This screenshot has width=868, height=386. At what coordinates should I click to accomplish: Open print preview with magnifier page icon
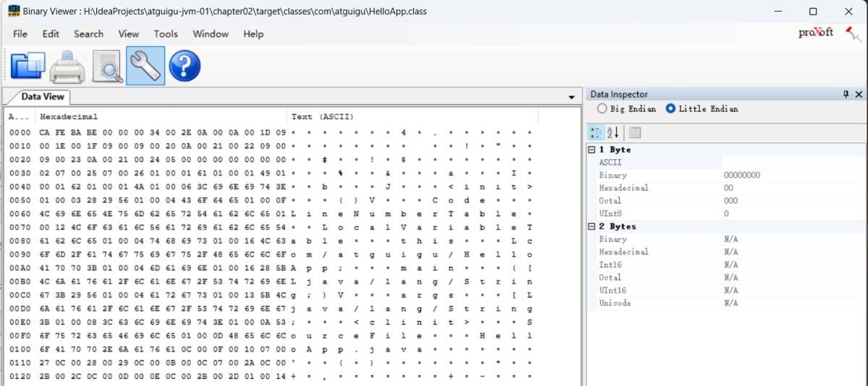(107, 66)
